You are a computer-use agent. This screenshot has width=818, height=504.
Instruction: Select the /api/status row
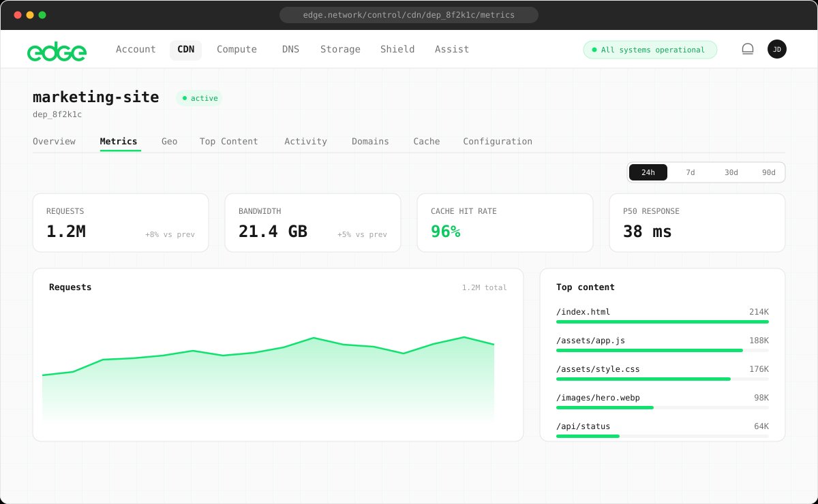[663, 430]
